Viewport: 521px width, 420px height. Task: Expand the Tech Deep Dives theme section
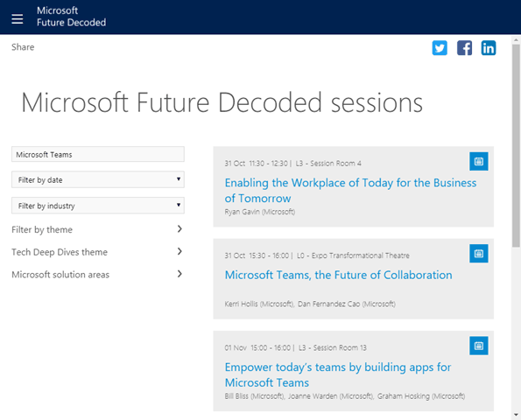[97, 252]
